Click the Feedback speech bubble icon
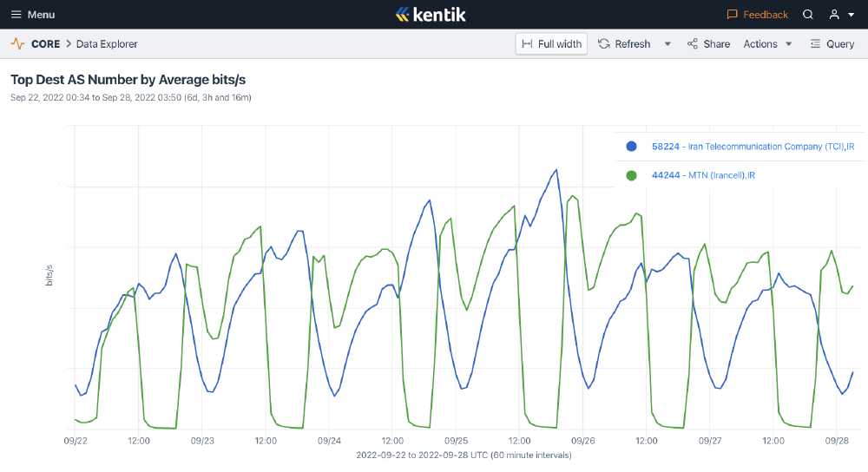The image size is (868, 472). [732, 15]
